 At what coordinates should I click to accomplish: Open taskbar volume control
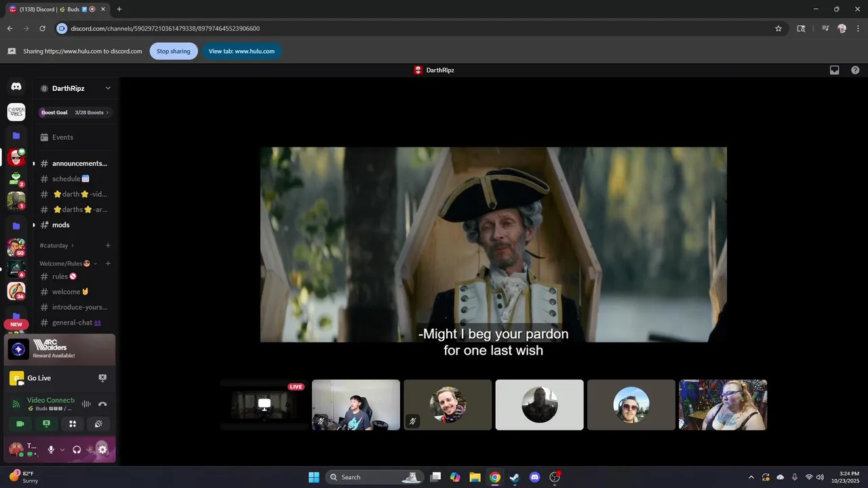pyautogui.click(x=821, y=477)
